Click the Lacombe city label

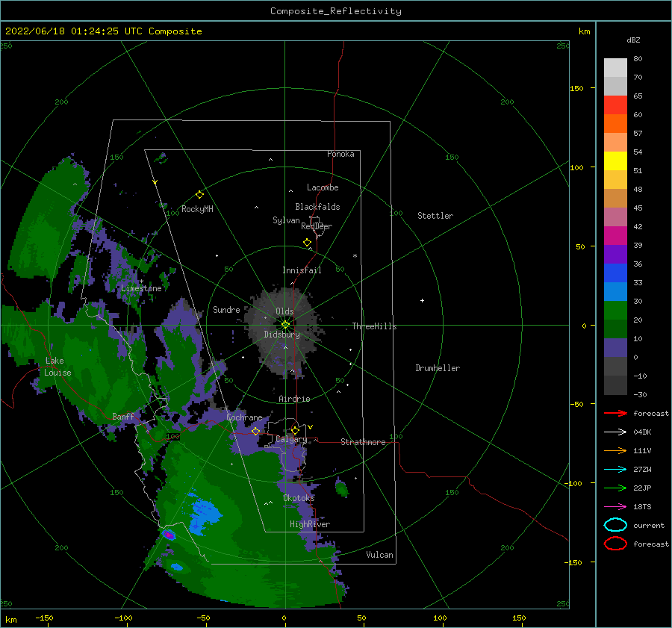(x=323, y=187)
